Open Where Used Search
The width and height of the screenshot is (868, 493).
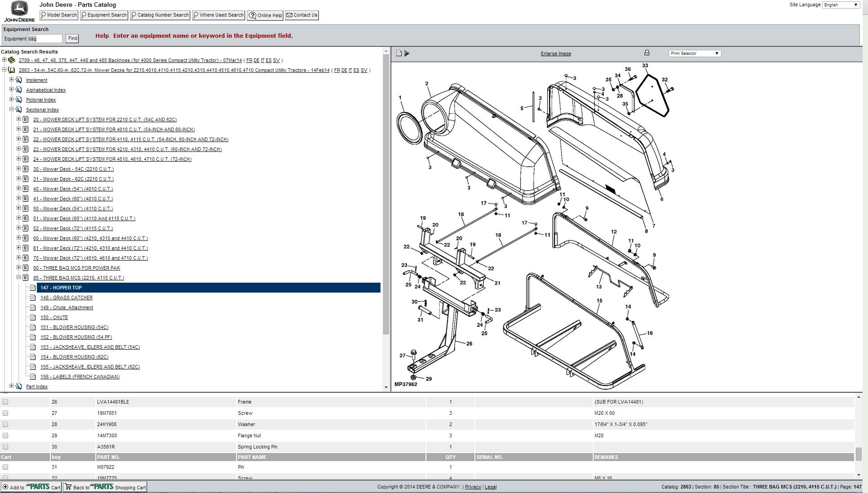219,15
